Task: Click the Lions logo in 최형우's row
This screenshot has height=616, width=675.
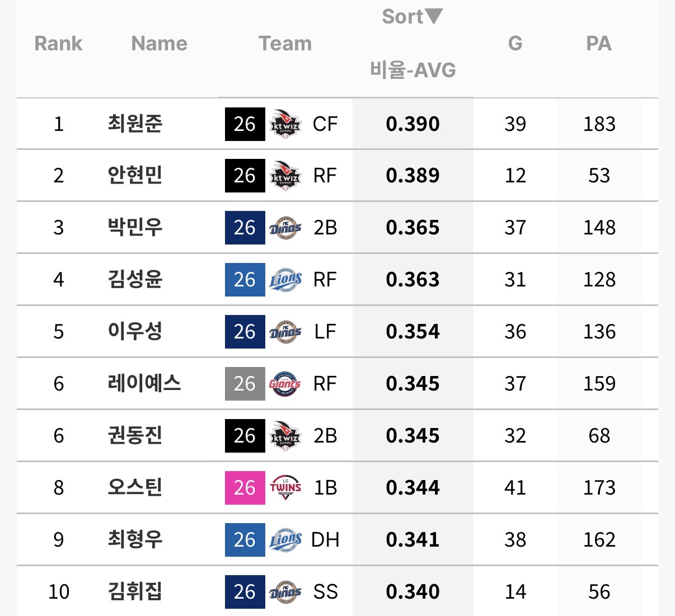Action: 285,539
